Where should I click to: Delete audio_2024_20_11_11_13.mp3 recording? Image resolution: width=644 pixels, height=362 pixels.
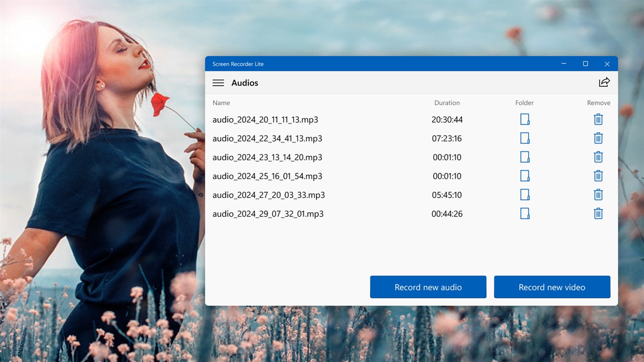pyautogui.click(x=598, y=119)
